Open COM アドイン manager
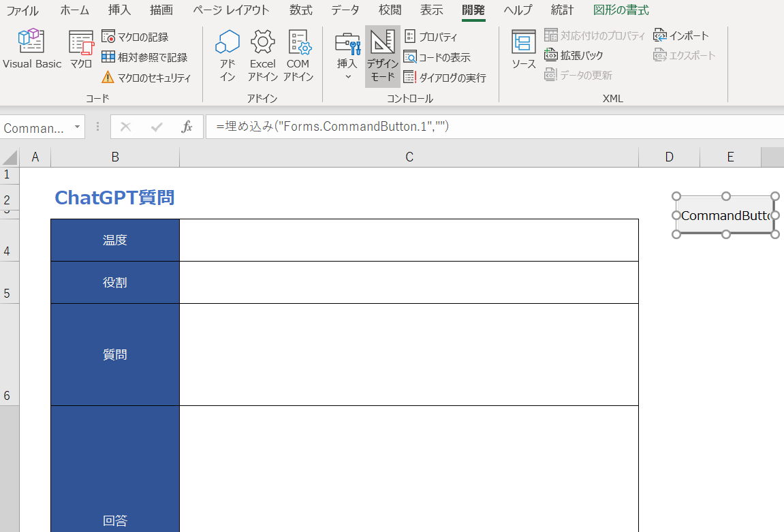The width and height of the screenshot is (784, 532). point(298,55)
